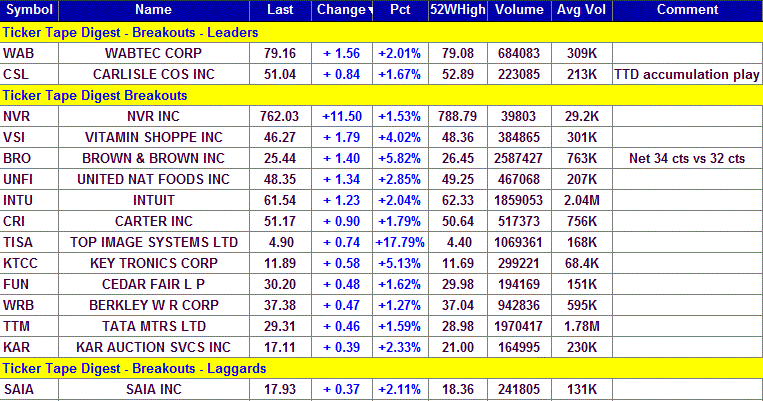Select the 'Ticker Tape Digest Breakouts' section row
The image size is (763, 401).
coord(382,95)
